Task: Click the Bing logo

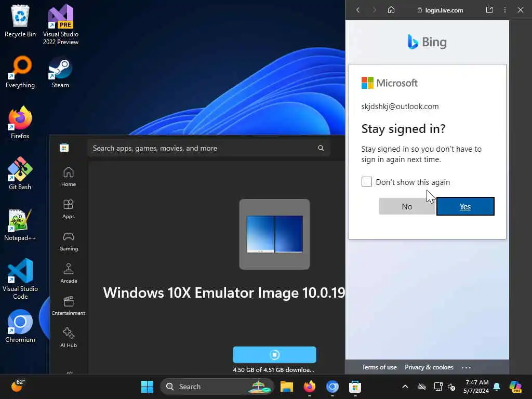Action: [427, 42]
